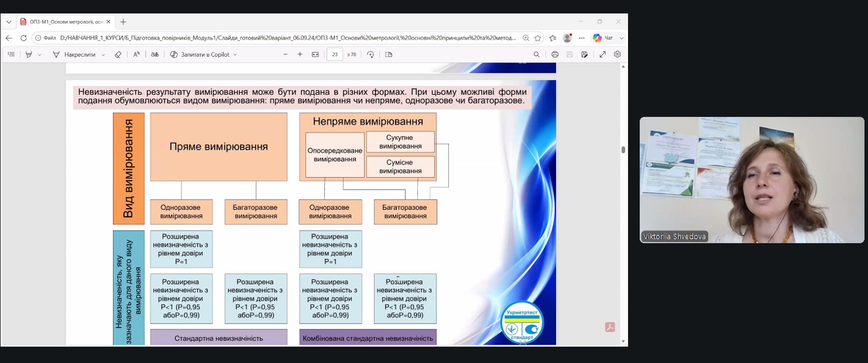
Task: Click the save as icon
Action: [x=584, y=54]
